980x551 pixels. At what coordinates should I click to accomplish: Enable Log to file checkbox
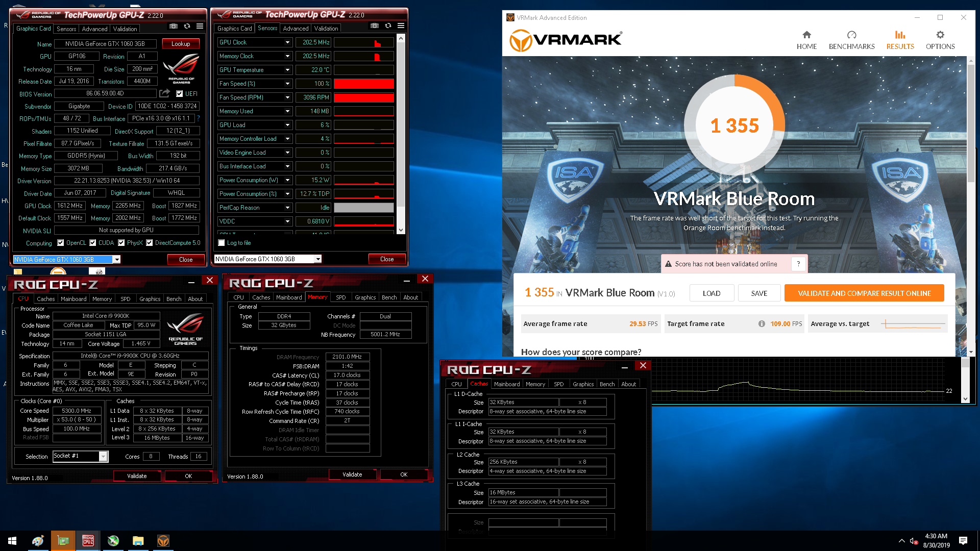pyautogui.click(x=222, y=243)
